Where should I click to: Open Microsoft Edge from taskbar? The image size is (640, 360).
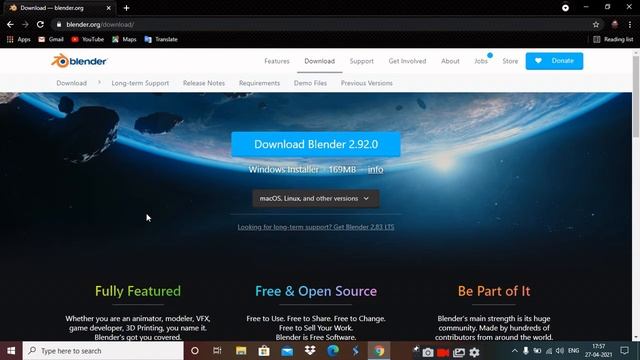pos(333,351)
